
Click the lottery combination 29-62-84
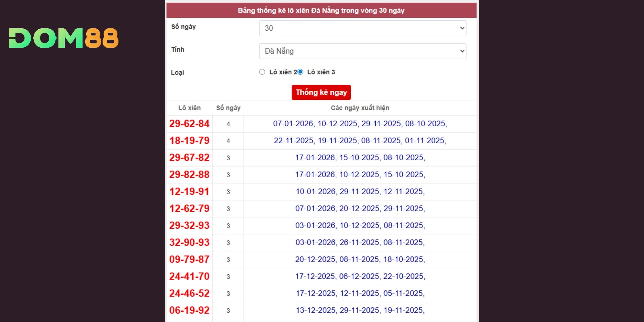tap(189, 124)
